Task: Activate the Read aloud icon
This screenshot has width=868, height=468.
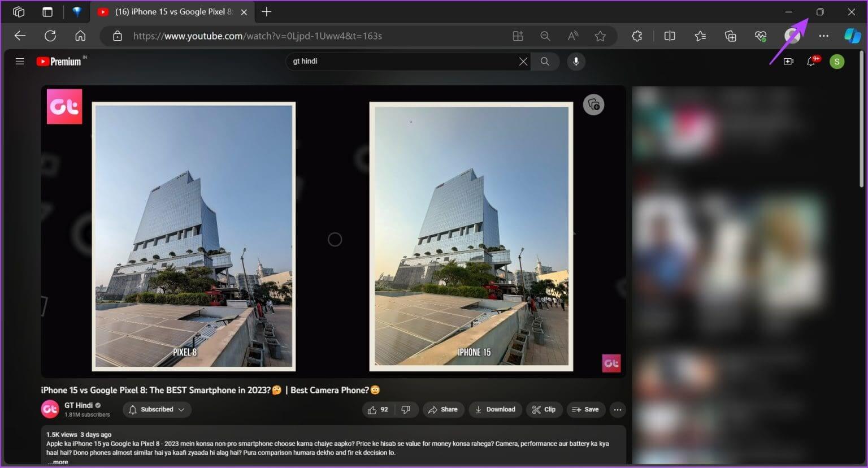Action: (573, 36)
